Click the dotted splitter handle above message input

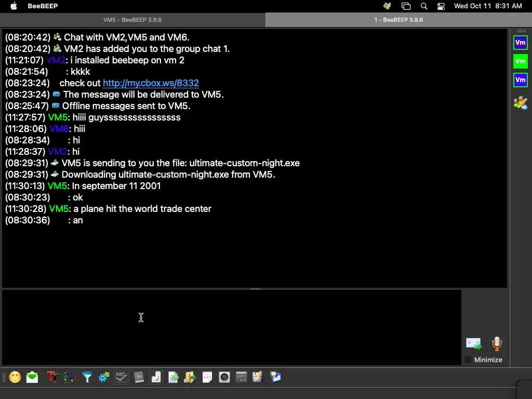pyautogui.click(x=255, y=289)
